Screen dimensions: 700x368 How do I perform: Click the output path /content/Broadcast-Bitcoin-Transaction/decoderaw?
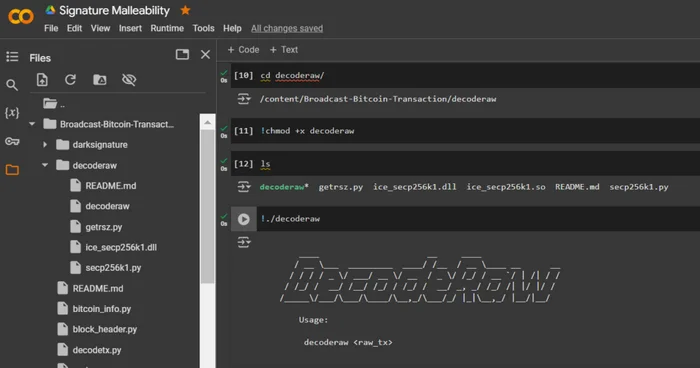(x=378, y=99)
